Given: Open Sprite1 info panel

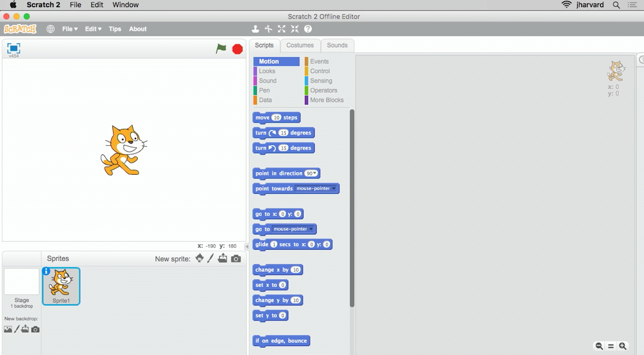Looking at the screenshot, I should click(46, 271).
